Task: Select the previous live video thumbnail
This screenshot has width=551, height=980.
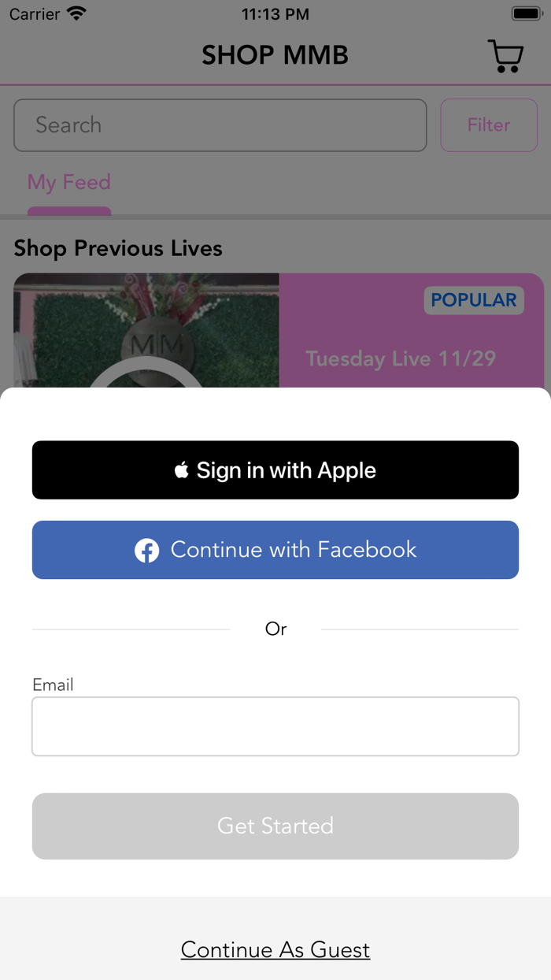Action: 146,331
